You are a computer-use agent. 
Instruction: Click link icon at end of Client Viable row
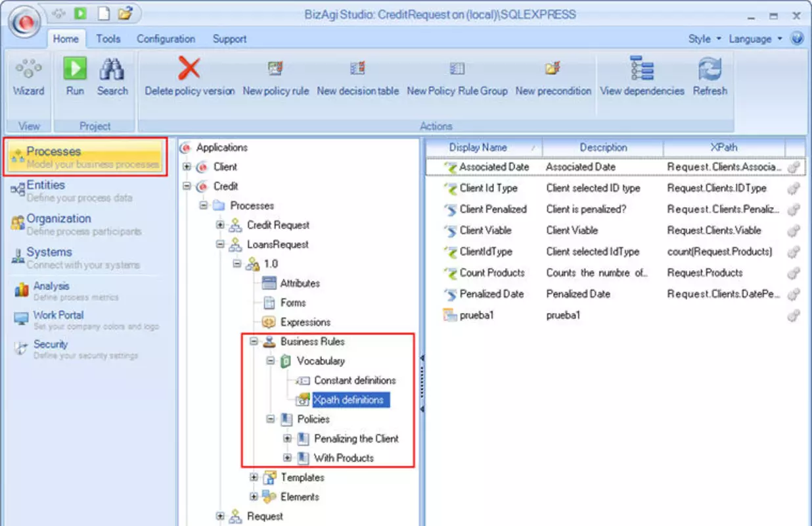[794, 231]
